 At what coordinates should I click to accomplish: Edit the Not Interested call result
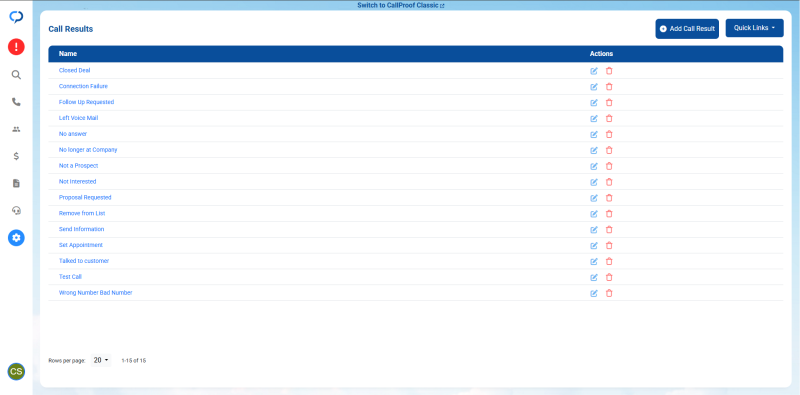point(594,182)
